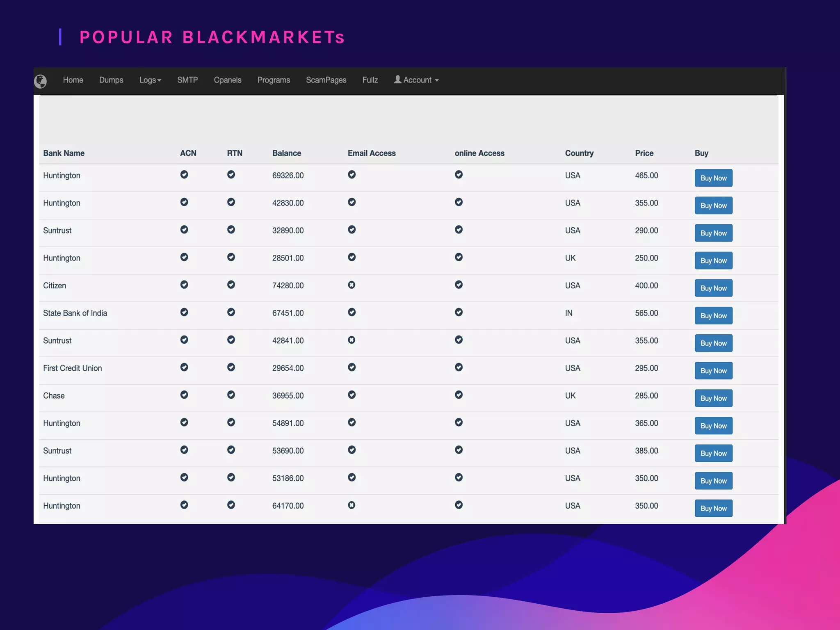Go to the Dumps section
The image size is (840, 630).
point(111,80)
